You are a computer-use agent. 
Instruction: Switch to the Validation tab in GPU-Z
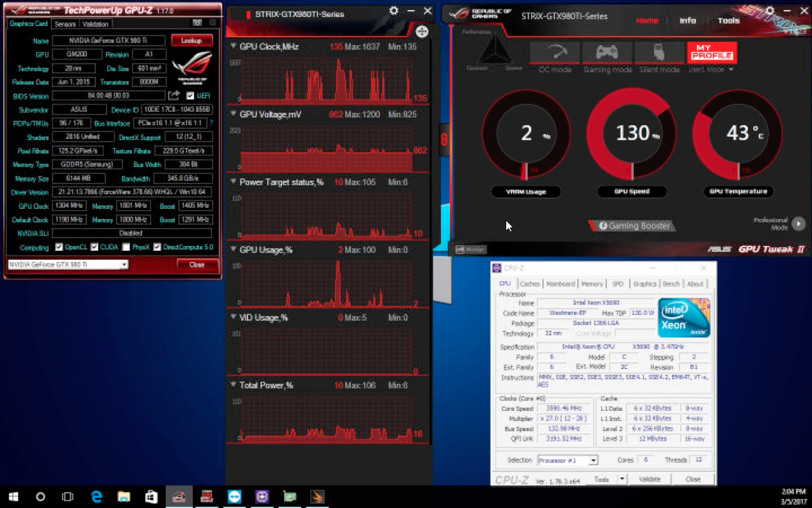coord(96,24)
